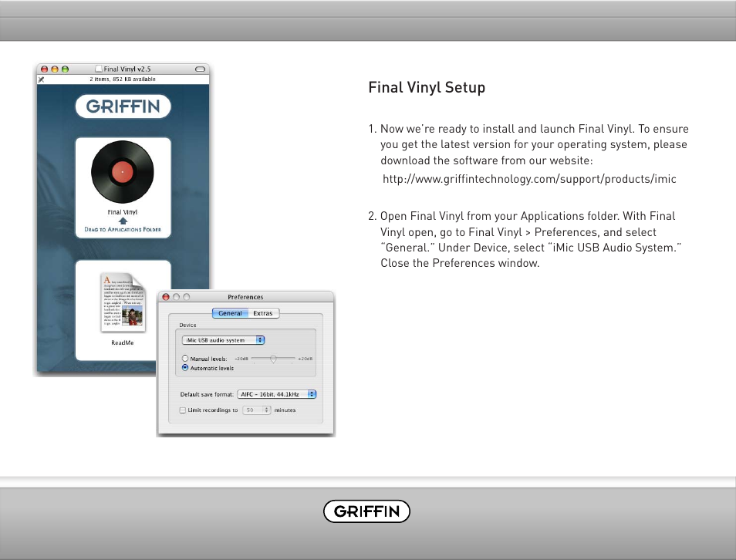Click the Griffin logo in the installer window
Image resolution: width=736 pixels, height=560 pixels.
[123, 106]
